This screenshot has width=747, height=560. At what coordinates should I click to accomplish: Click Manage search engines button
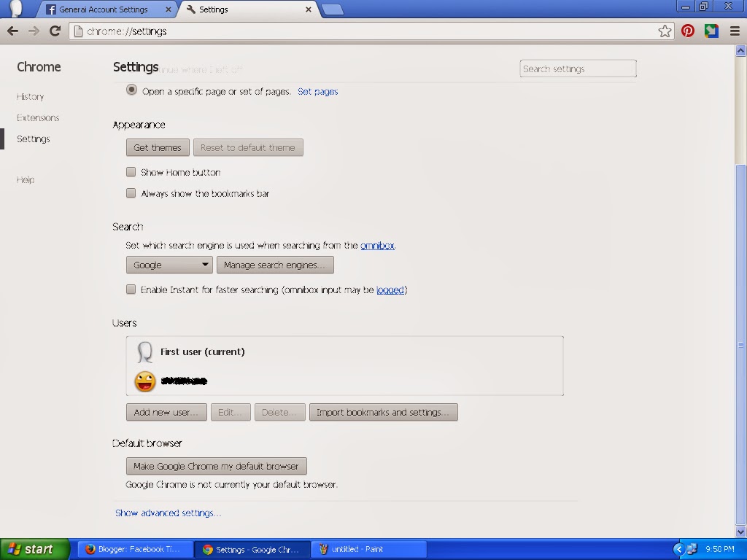coord(275,265)
